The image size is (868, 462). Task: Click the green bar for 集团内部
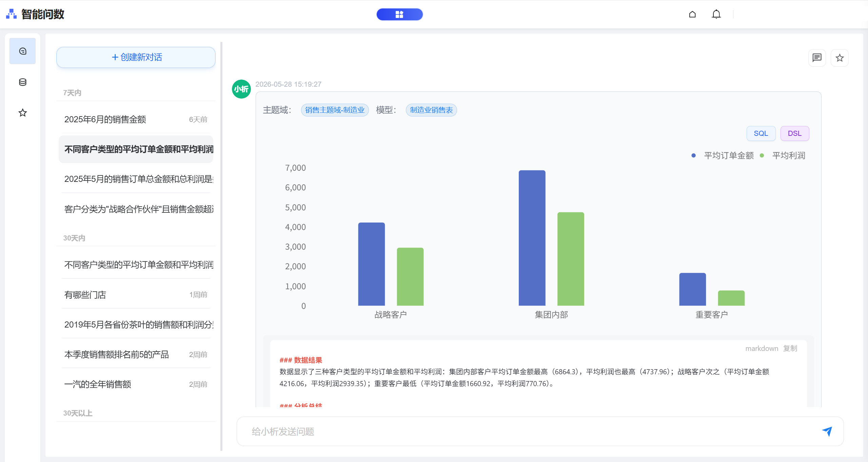571,259
